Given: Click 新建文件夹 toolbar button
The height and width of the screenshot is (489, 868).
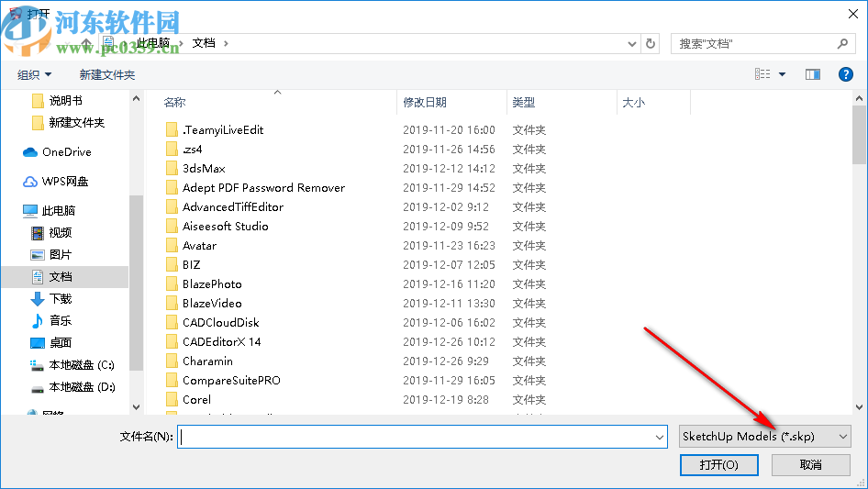Looking at the screenshot, I should click(x=106, y=74).
